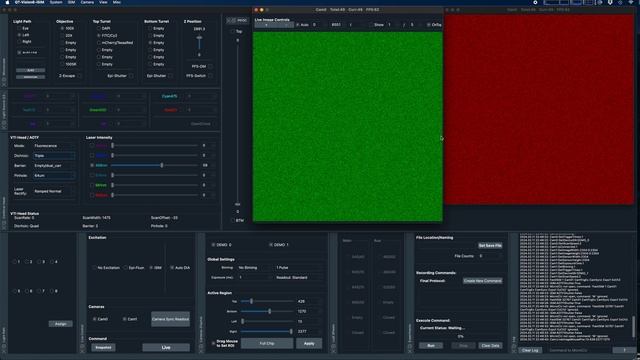The height and width of the screenshot is (360, 640).
Task: Click the Command to MicroCU input field
Action: pos(577,350)
